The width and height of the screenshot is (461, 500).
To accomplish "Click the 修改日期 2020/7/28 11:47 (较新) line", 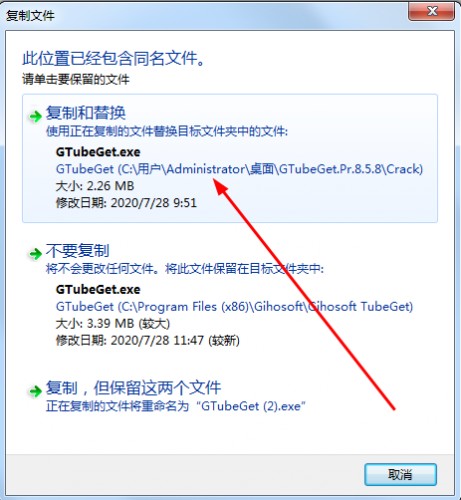I will (x=148, y=340).
